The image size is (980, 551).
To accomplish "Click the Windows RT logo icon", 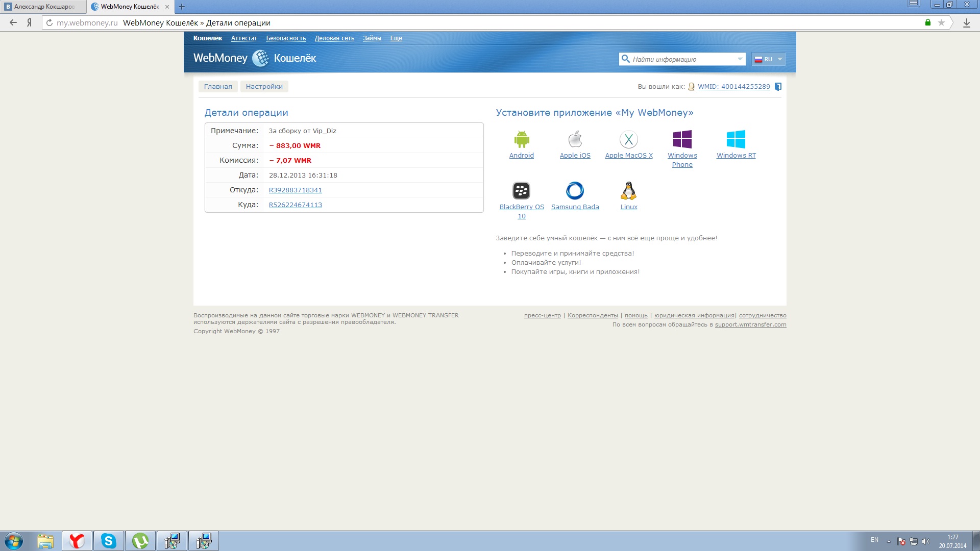I will [x=736, y=139].
